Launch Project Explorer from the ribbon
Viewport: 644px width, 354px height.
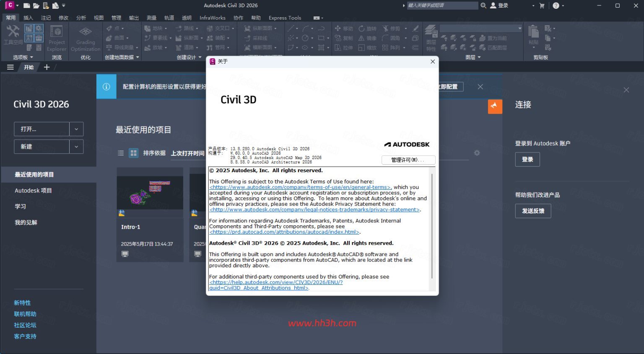click(x=57, y=38)
